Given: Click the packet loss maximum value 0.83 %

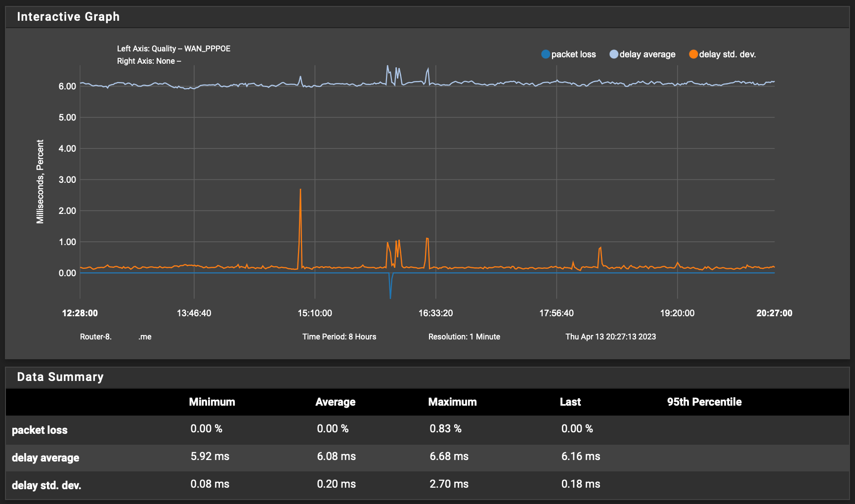Looking at the screenshot, I should tap(445, 429).
